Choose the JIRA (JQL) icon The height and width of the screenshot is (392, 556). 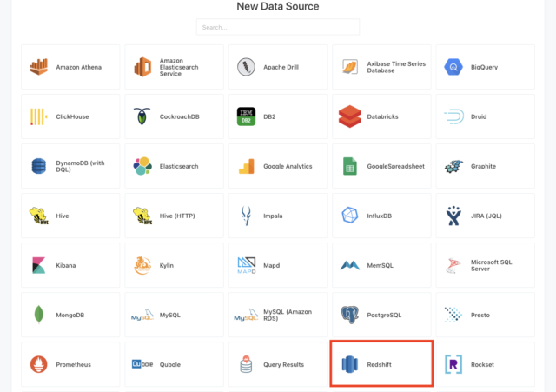pyautogui.click(x=453, y=216)
